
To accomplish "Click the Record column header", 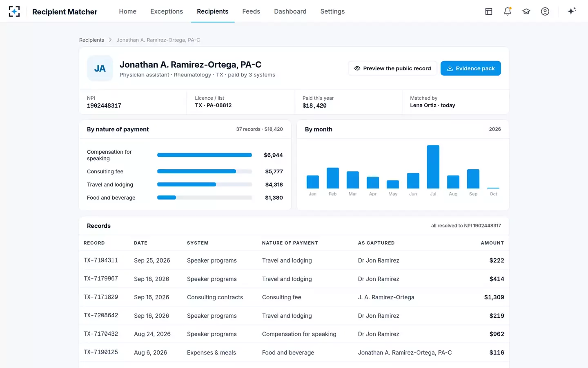I will click(x=94, y=243).
